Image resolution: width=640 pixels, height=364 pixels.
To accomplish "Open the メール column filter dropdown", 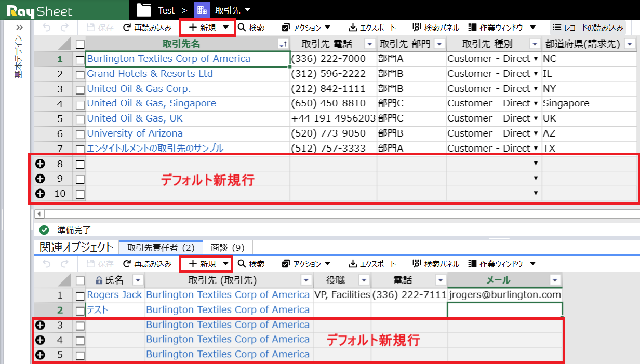I will (x=555, y=280).
